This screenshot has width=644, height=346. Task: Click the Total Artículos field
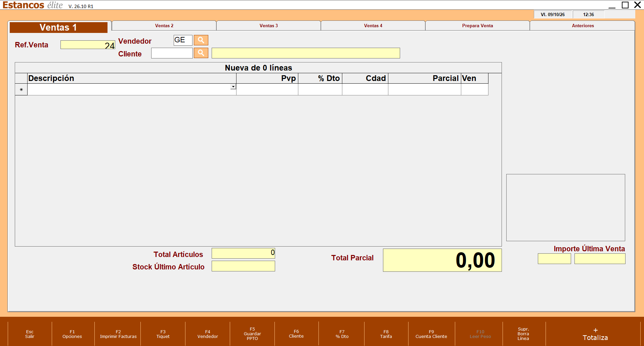243,253
